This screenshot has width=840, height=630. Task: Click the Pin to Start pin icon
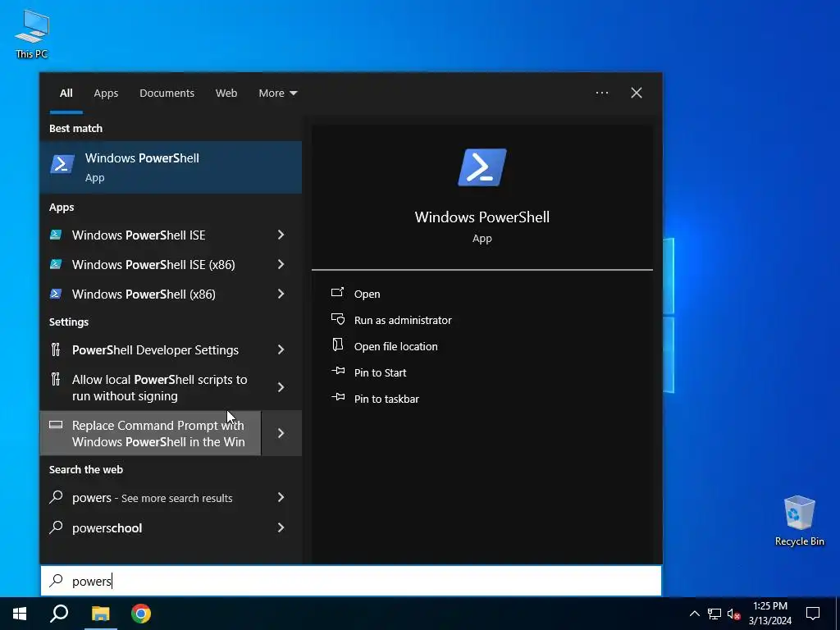click(x=337, y=371)
